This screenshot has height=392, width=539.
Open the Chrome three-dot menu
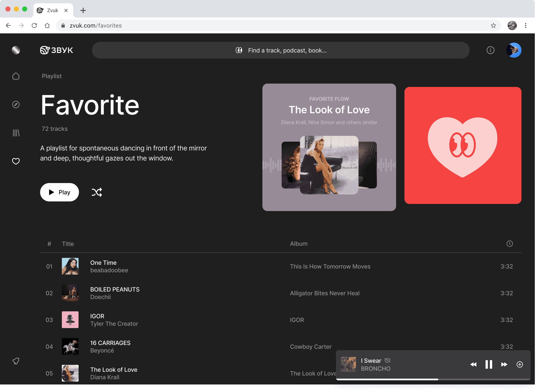(x=526, y=25)
